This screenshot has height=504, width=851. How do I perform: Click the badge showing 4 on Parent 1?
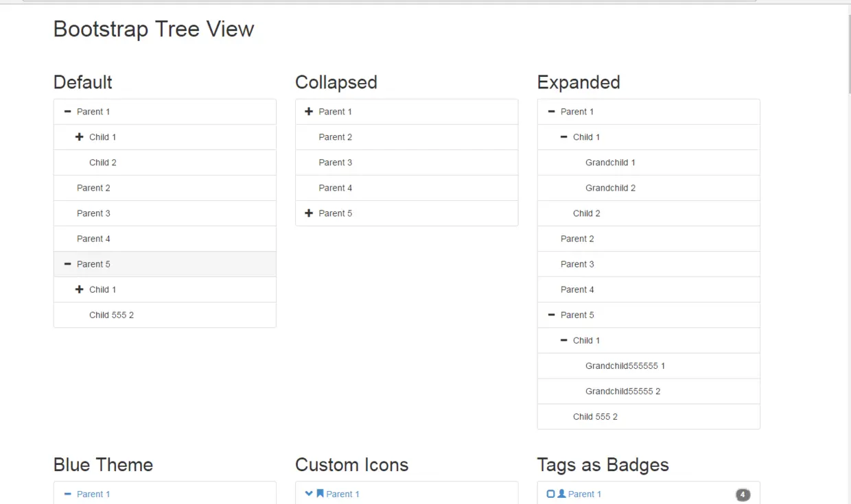coord(743,494)
